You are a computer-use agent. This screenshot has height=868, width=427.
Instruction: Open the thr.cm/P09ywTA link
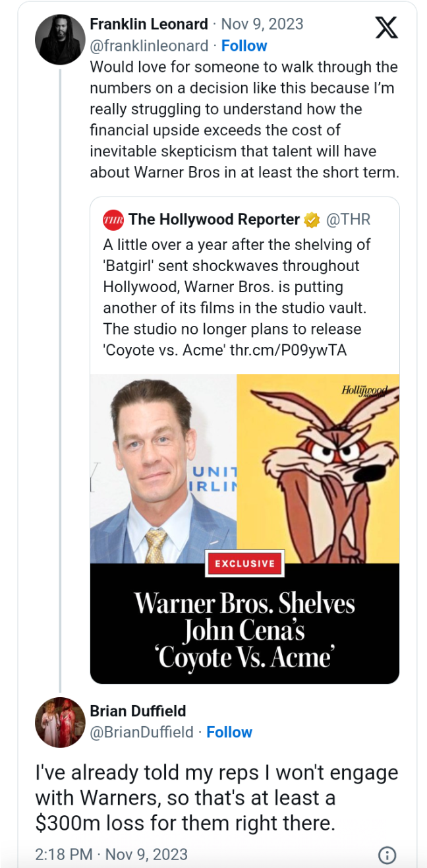[287, 350]
